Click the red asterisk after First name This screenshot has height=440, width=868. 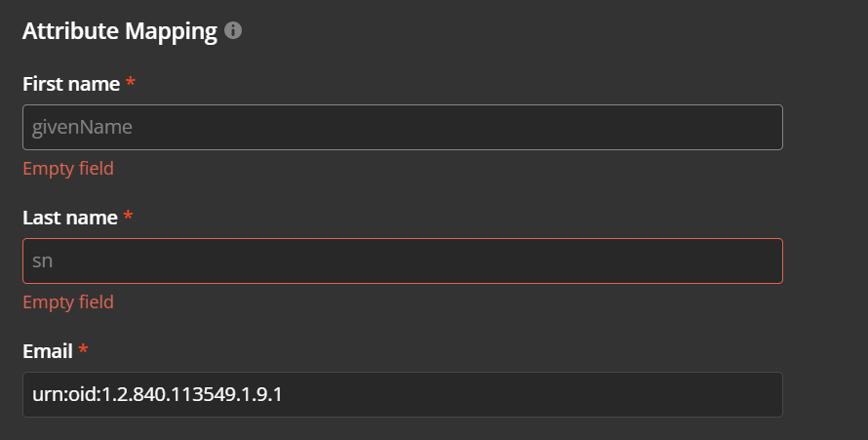[131, 84]
